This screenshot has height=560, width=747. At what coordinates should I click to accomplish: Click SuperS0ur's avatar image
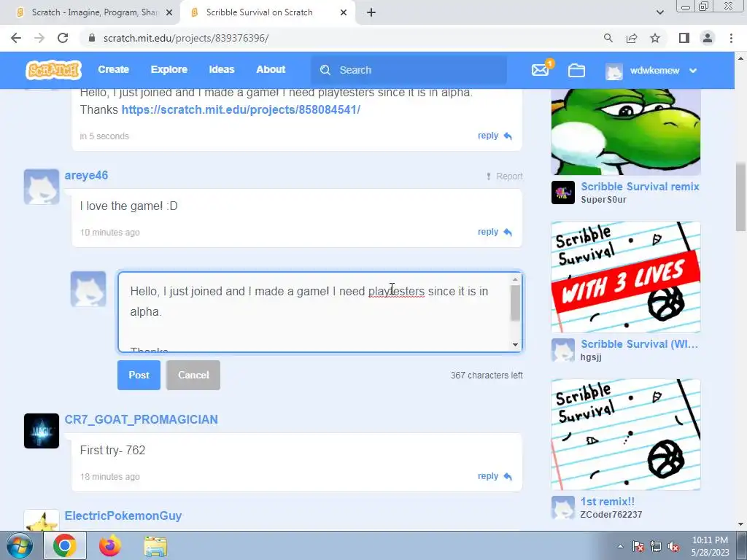[563, 192]
